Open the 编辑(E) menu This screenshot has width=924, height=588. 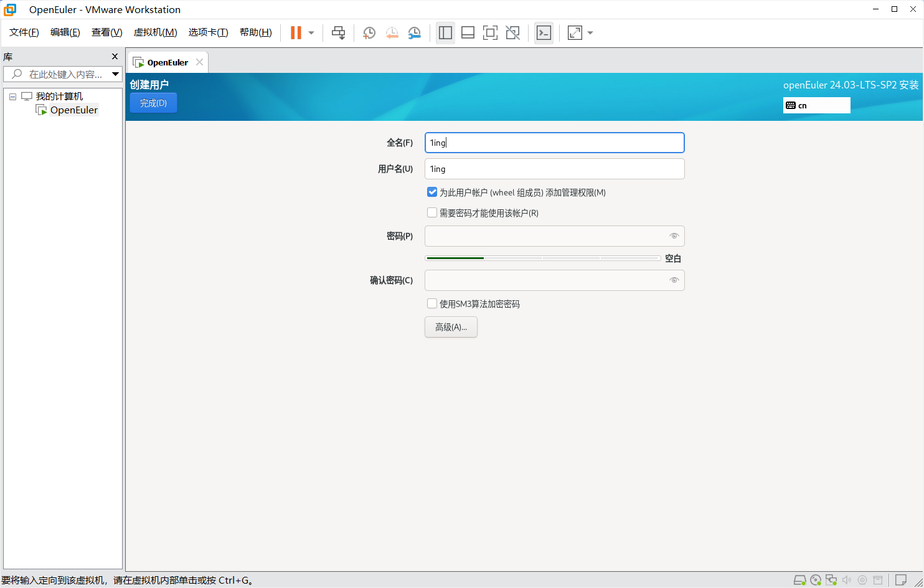click(x=65, y=32)
